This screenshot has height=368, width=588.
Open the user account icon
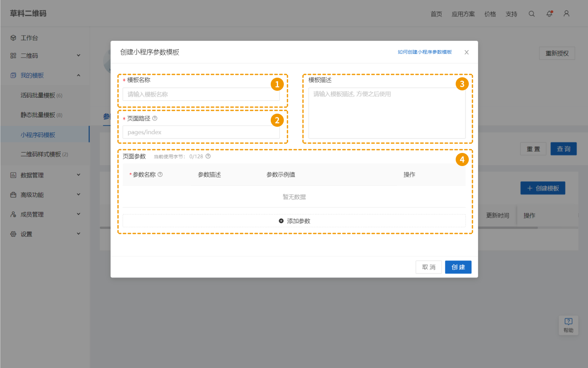(566, 13)
